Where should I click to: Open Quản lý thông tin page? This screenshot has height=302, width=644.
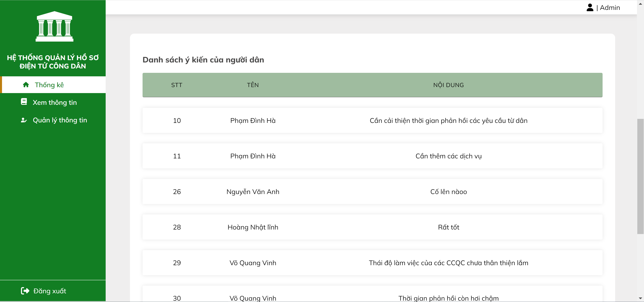tap(60, 120)
